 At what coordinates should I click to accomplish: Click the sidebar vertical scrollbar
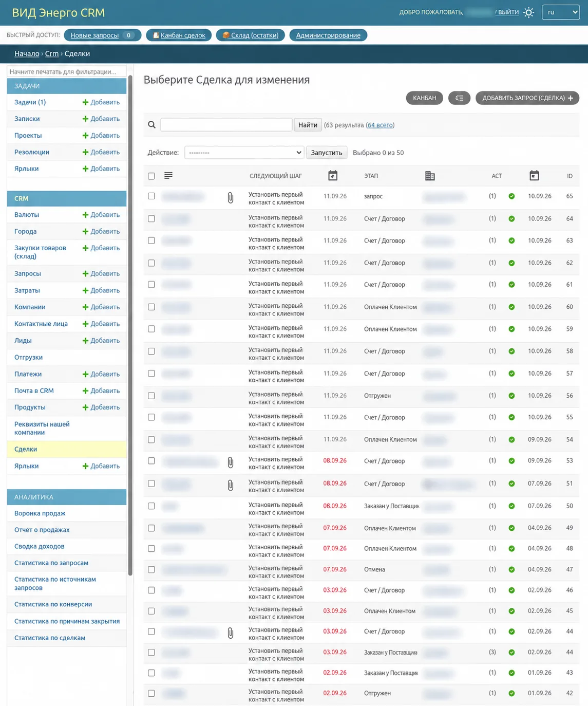pyautogui.click(x=130, y=325)
